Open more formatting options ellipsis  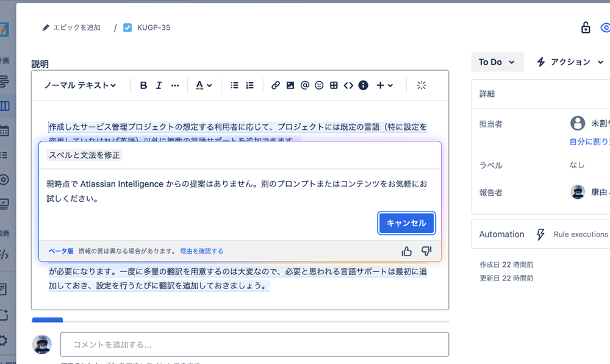175,85
